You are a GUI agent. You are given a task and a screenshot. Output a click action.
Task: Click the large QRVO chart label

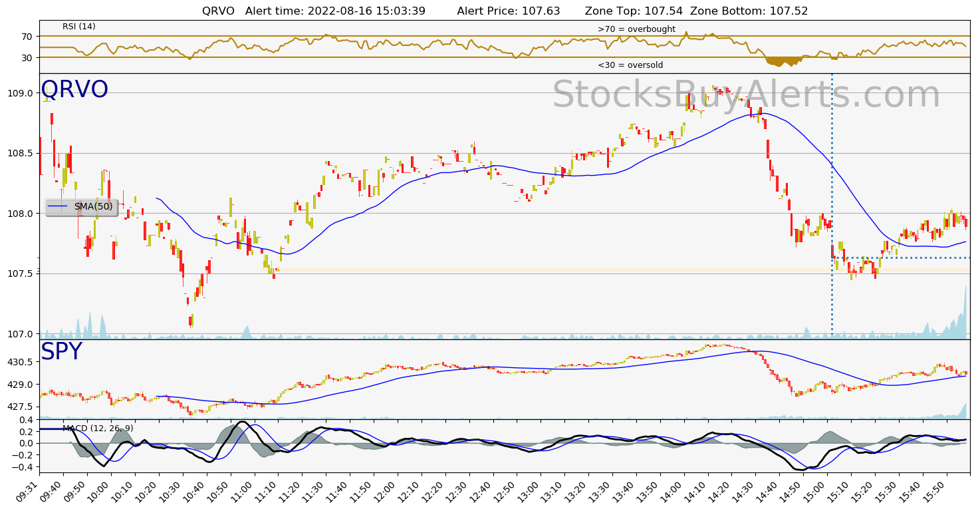pyautogui.click(x=74, y=90)
